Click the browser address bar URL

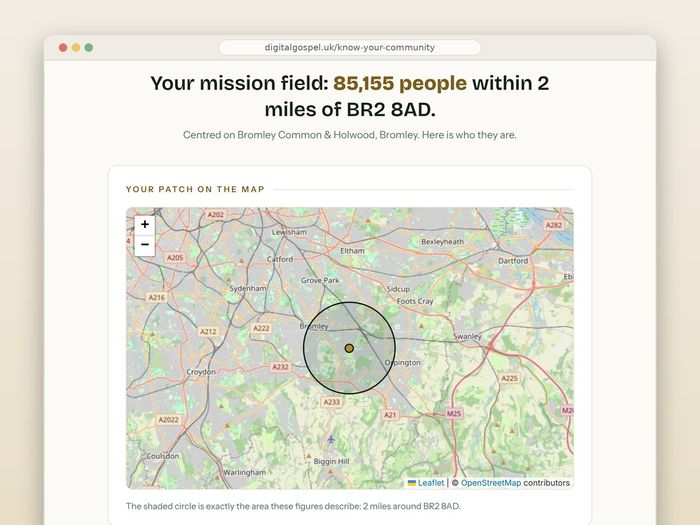pyautogui.click(x=350, y=47)
